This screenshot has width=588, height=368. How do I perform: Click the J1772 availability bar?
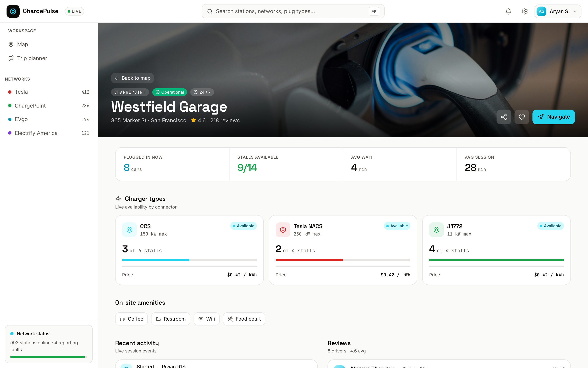point(496,260)
